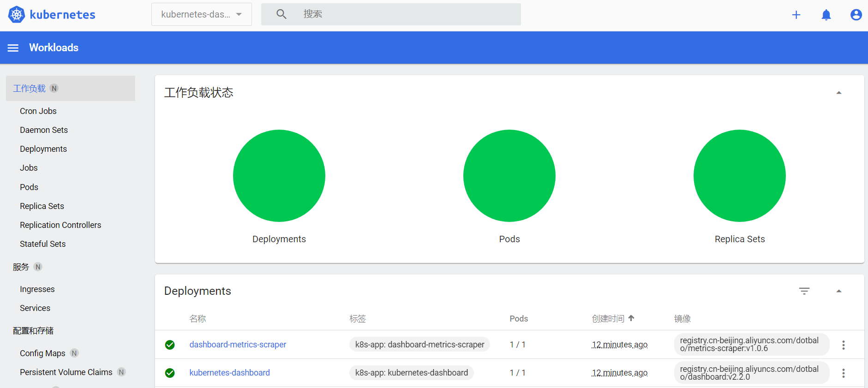Image resolution: width=868 pixels, height=388 pixels.
Task: Click the Workloads page title
Action: pos(54,48)
